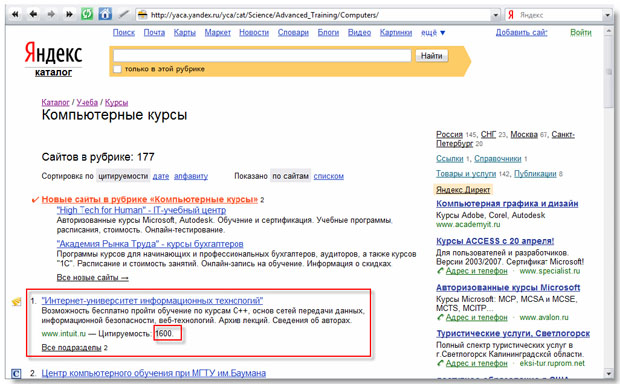Reload the page with green refresh icon

click(87, 15)
